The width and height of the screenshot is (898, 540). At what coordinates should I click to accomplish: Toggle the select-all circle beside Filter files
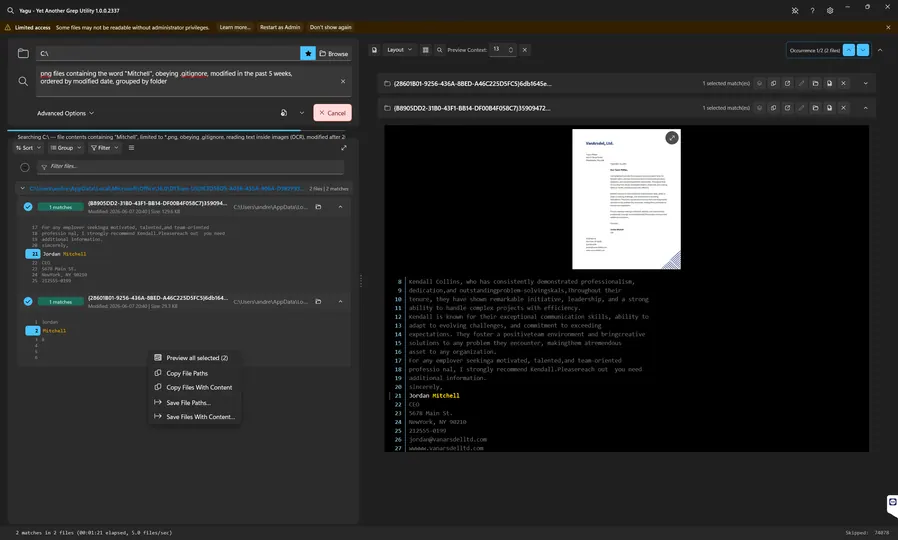tap(25, 167)
